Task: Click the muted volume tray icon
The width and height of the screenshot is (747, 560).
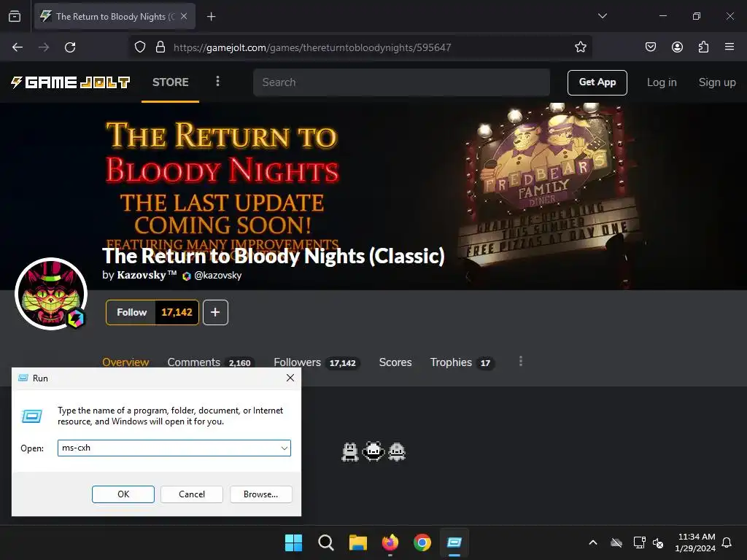Action: coord(658,542)
